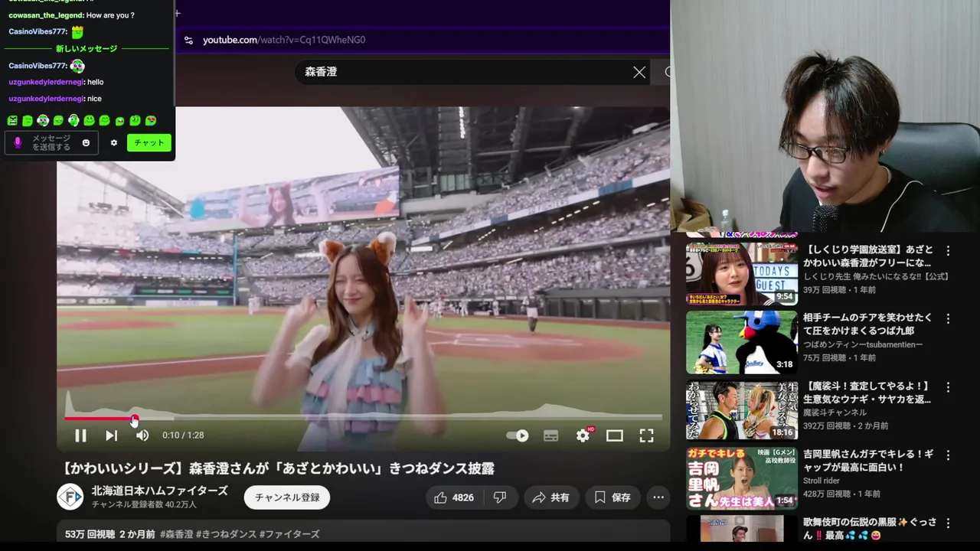Mute the video volume speaker icon
The image size is (980, 551).
click(x=142, y=435)
